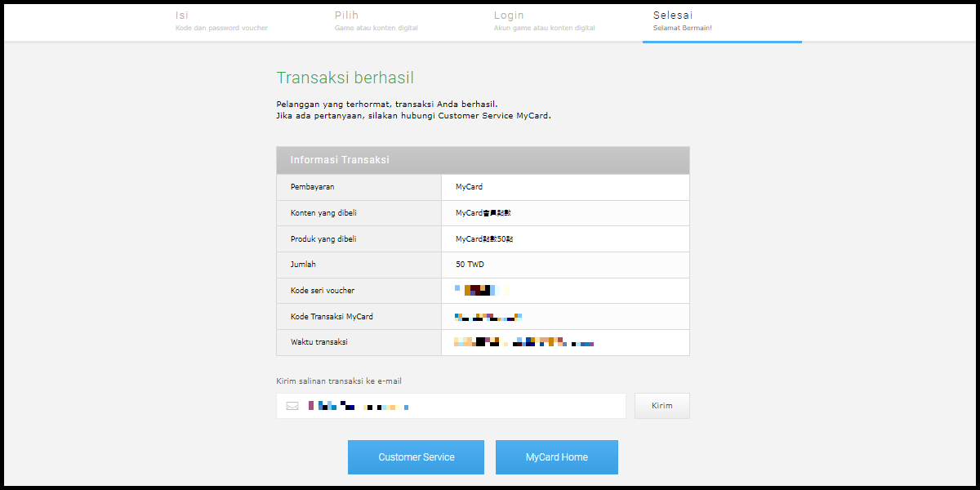Viewport: 980px width, 490px height.
Task: Select the Isi step tab
Action: [222, 21]
